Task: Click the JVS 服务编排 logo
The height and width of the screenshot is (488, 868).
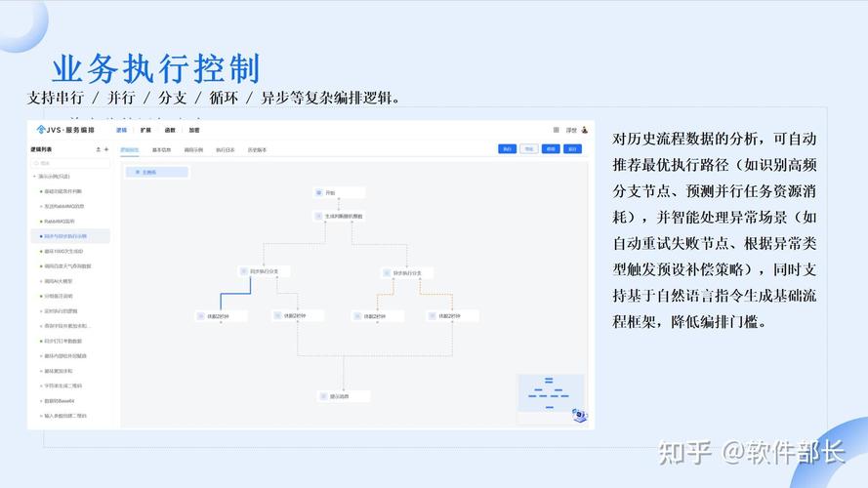Action: 65,130
